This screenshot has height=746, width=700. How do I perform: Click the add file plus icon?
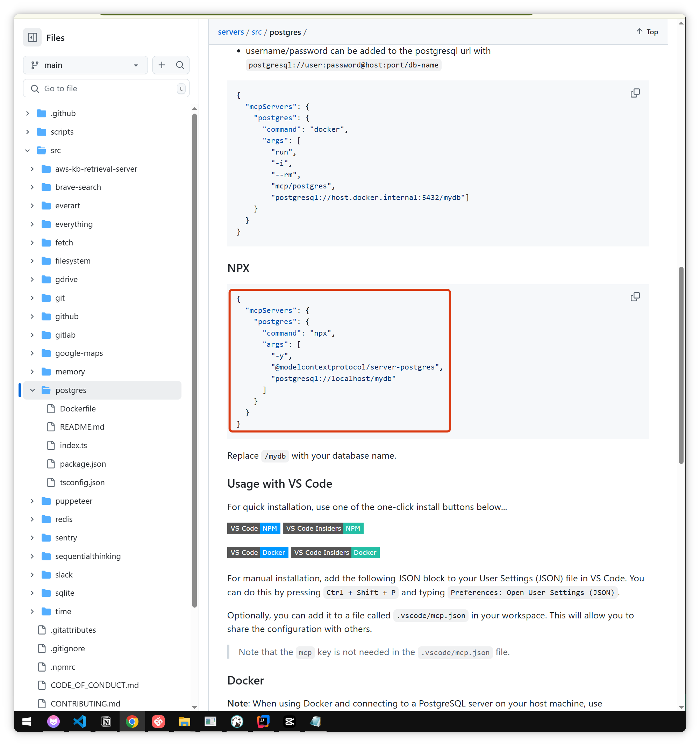162,65
